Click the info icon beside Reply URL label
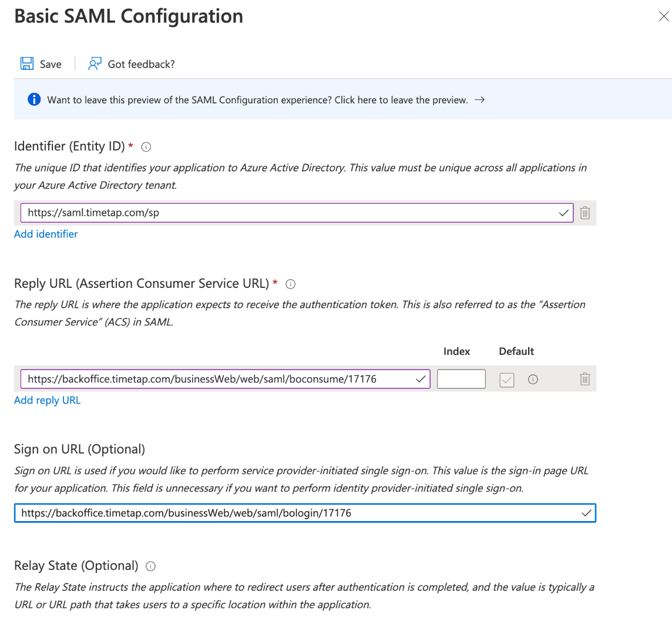Image resolution: width=672 pixels, height=618 pixels. click(x=290, y=284)
